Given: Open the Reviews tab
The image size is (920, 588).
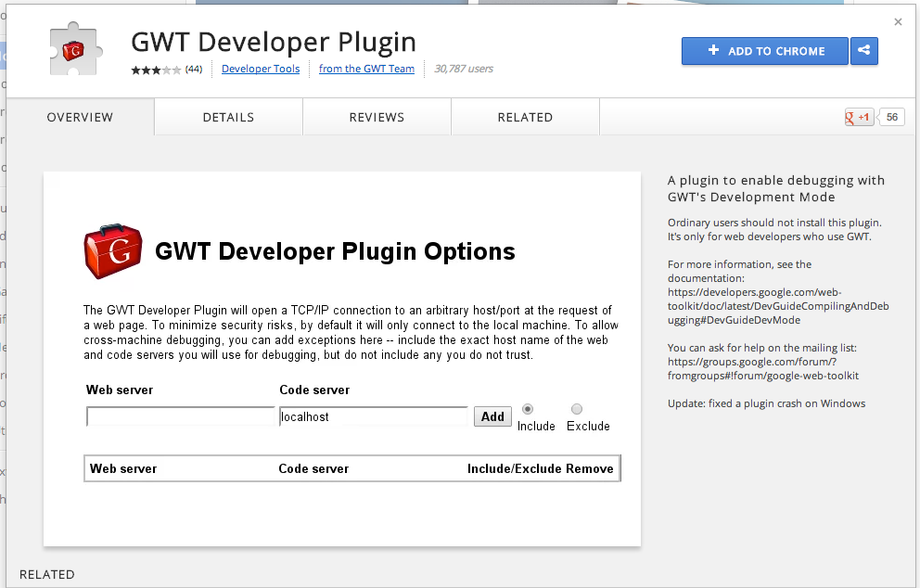Looking at the screenshot, I should tap(377, 118).
